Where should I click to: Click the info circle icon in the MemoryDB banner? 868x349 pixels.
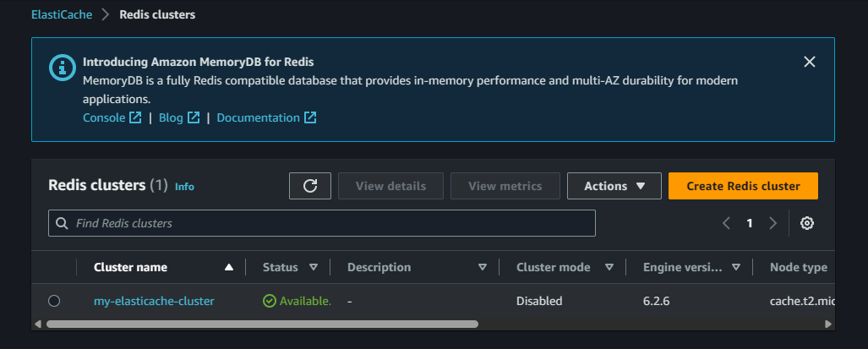pos(62,68)
